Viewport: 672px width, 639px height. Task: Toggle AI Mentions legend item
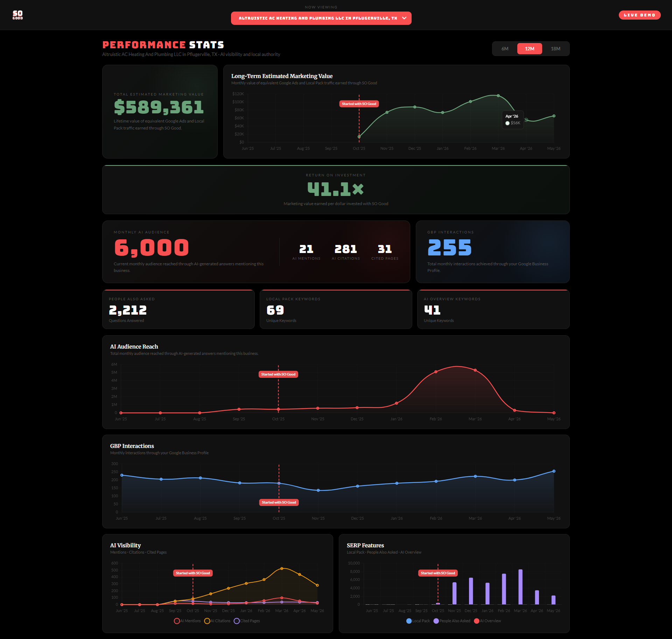tap(188, 621)
